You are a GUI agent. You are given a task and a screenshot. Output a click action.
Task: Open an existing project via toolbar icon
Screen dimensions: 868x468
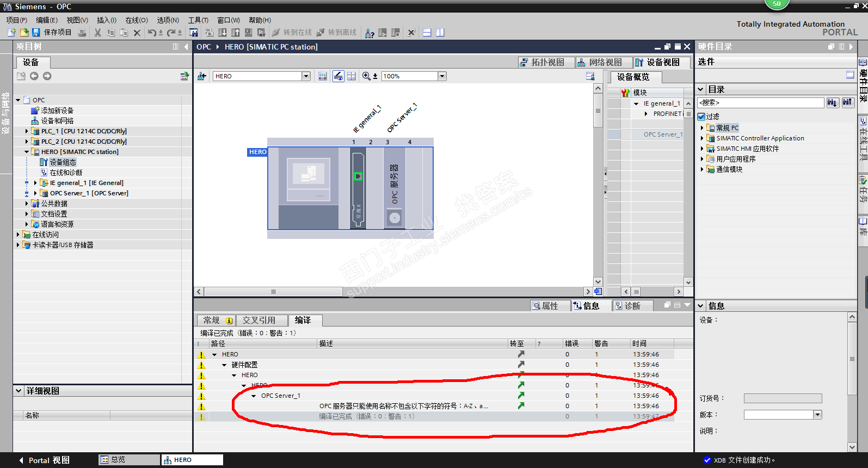[24, 33]
